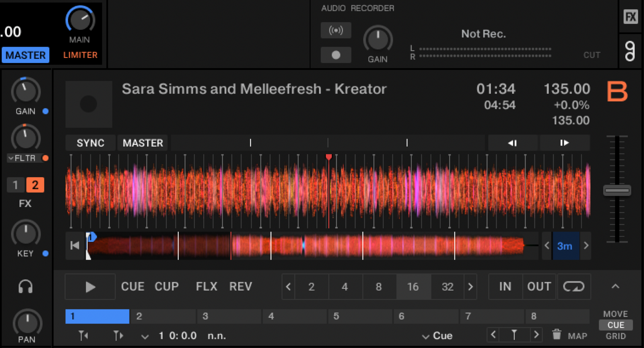Collapse the advanced panel with the chevron arrow
The height and width of the screenshot is (348, 644).
pyautogui.click(x=615, y=287)
